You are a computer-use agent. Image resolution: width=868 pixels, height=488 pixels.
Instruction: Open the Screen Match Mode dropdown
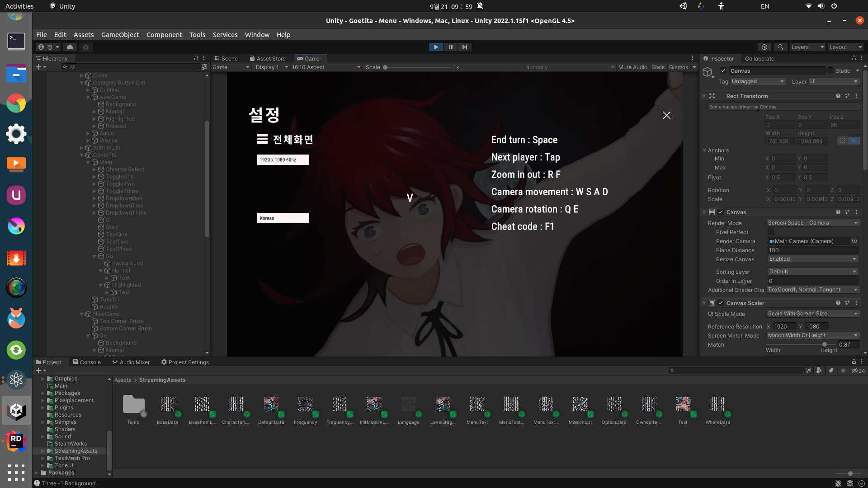[x=813, y=335]
